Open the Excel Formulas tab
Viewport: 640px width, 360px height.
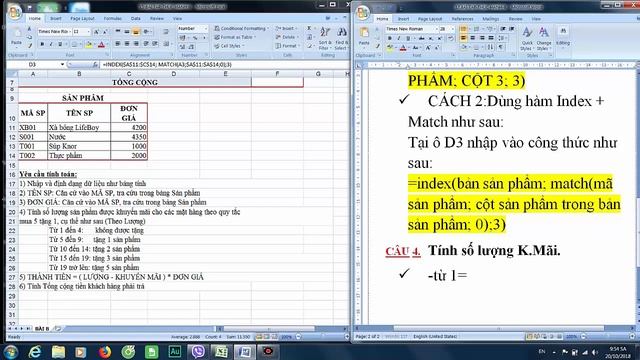[x=113, y=18]
